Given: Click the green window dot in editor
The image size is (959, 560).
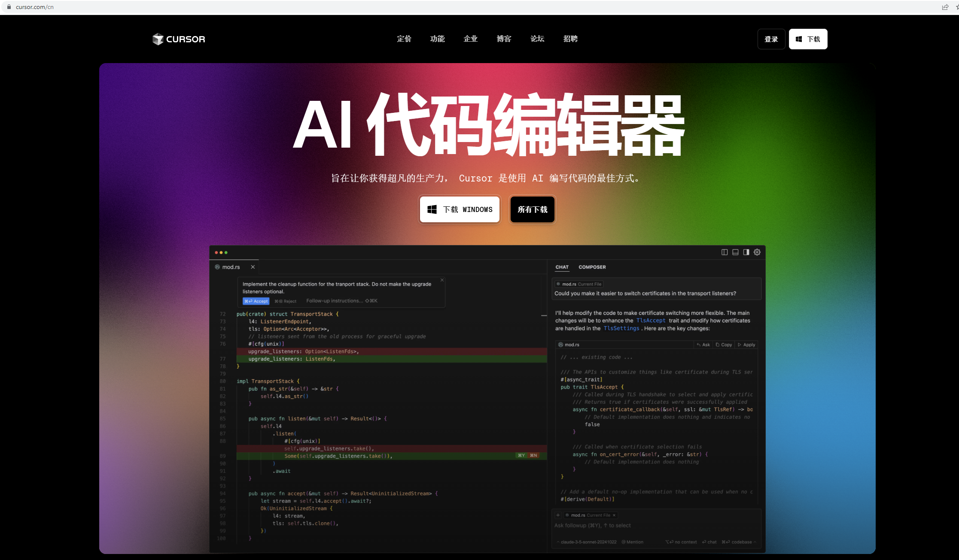Looking at the screenshot, I should pyautogui.click(x=226, y=253).
